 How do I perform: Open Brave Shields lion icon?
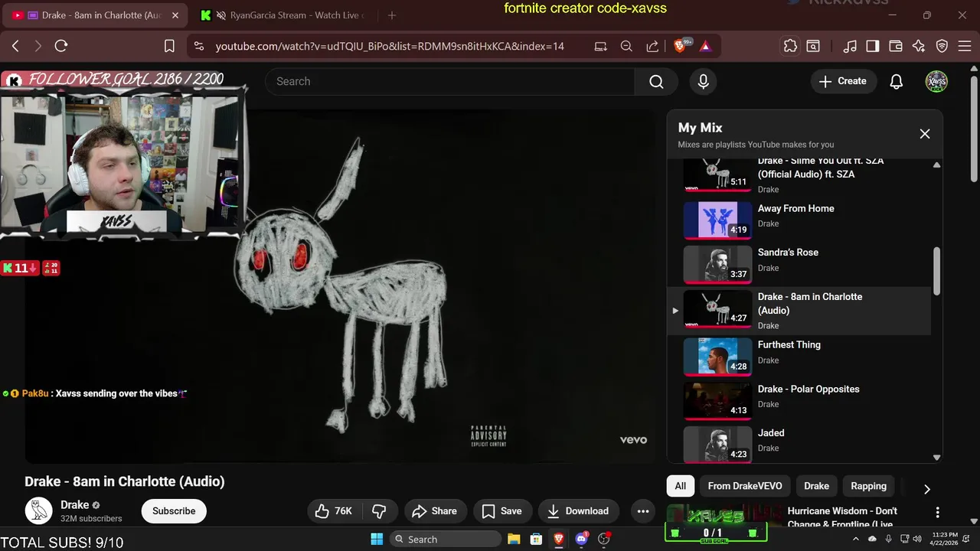(x=680, y=46)
